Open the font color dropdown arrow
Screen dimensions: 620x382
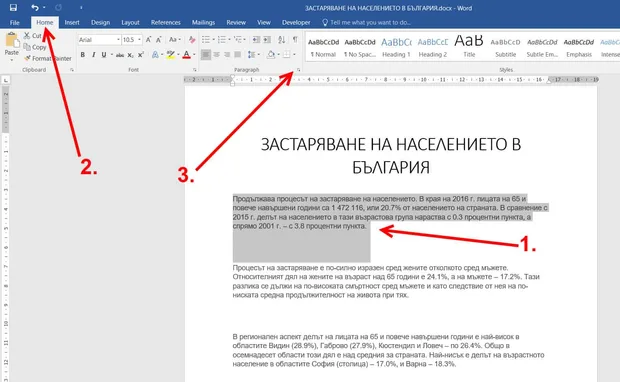click(194, 55)
